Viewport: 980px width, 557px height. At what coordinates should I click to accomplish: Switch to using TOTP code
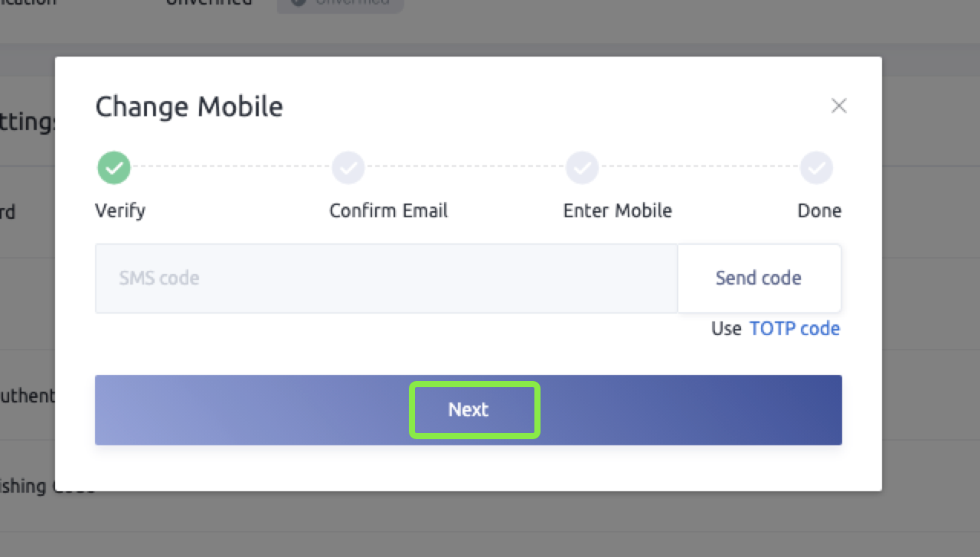794,329
